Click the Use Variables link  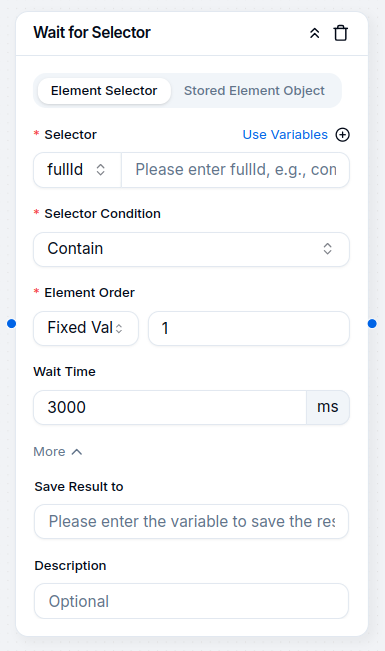coord(285,135)
